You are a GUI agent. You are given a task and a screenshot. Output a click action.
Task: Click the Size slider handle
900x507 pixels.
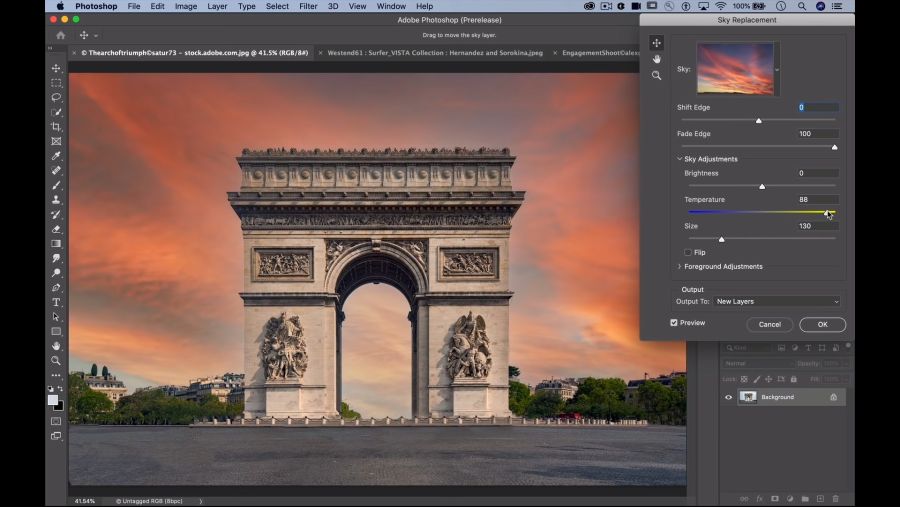[x=721, y=239]
